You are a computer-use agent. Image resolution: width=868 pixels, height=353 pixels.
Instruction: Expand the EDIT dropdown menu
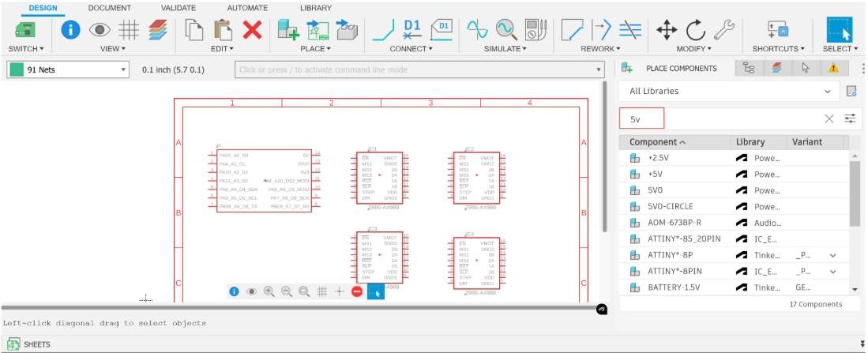222,49
